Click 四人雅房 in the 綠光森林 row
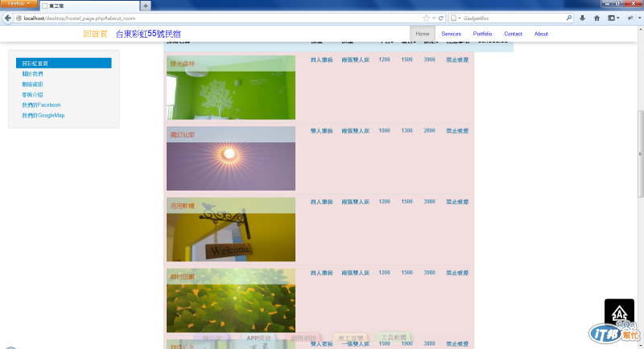644x349 pixels. (321, 60)
